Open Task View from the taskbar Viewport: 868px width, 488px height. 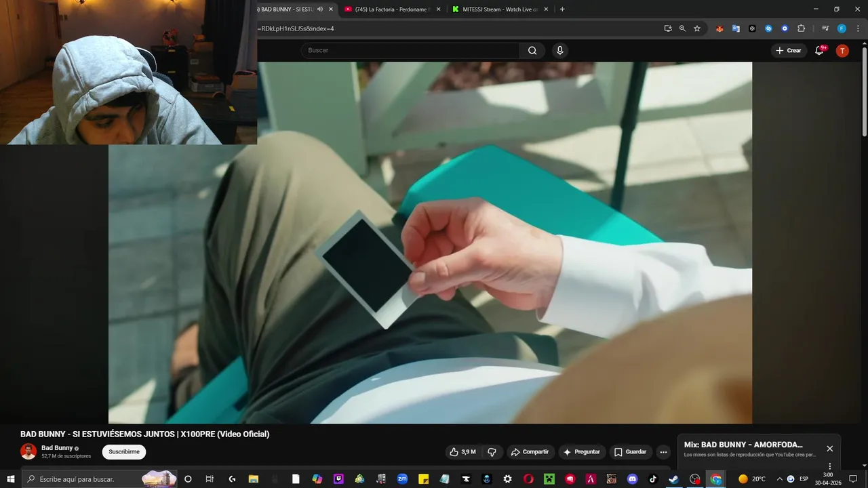(x=210, y=479)
